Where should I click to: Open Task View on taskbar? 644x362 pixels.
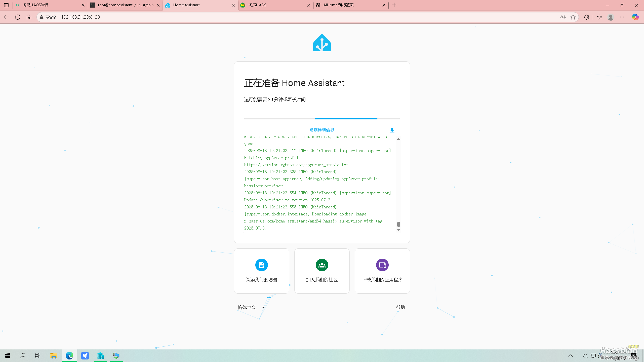(38, 356)
